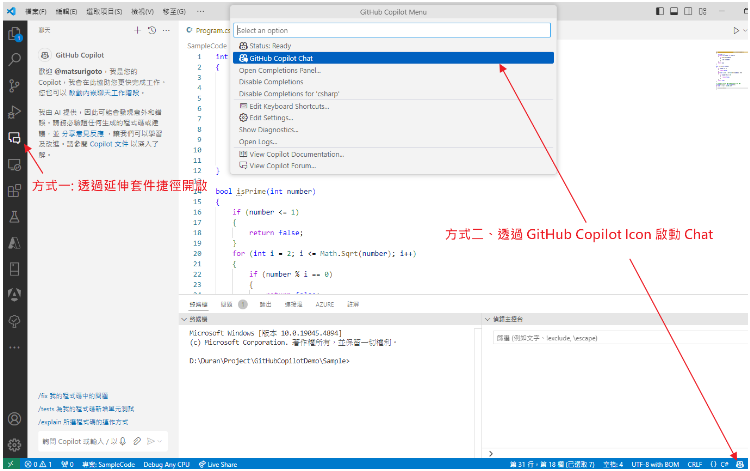Open the Azure view icon

point(14,242)
